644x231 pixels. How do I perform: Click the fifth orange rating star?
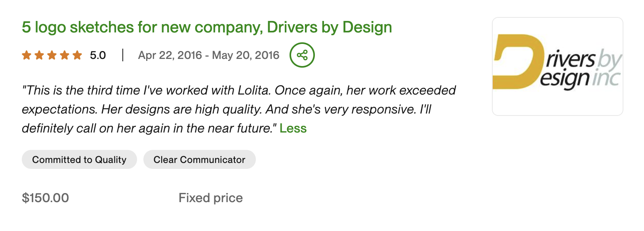pos(77,55)
